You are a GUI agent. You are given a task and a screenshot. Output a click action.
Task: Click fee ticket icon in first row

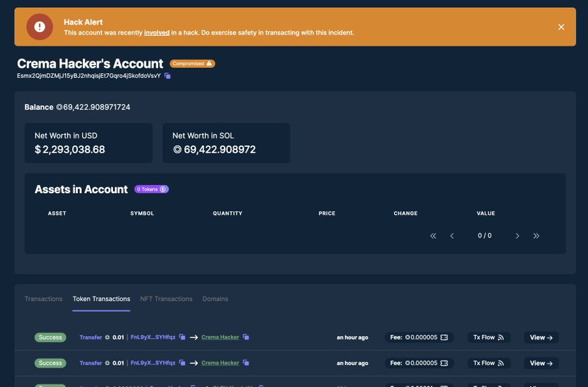444,337
